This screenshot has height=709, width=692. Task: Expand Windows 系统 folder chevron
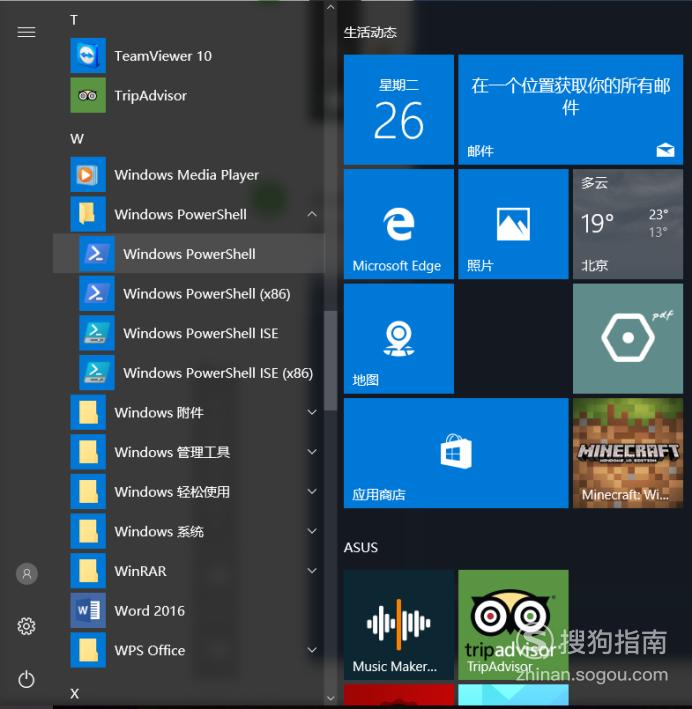312,531
